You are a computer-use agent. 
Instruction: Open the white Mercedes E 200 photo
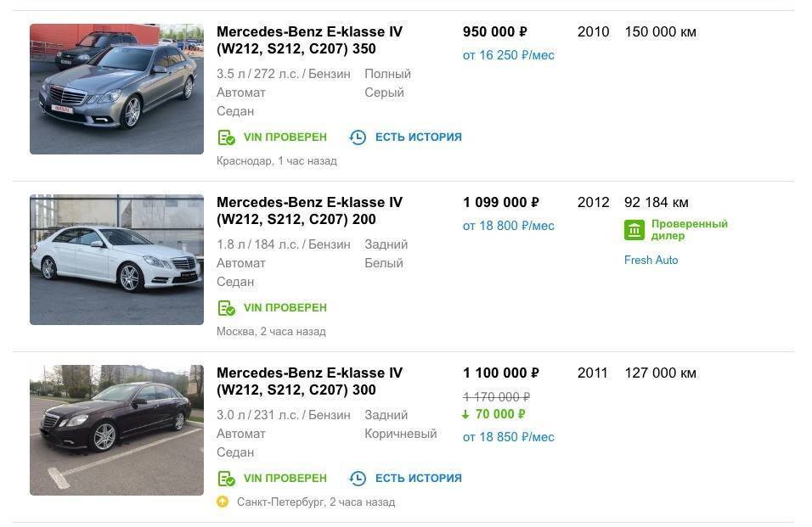pos(116,260)
